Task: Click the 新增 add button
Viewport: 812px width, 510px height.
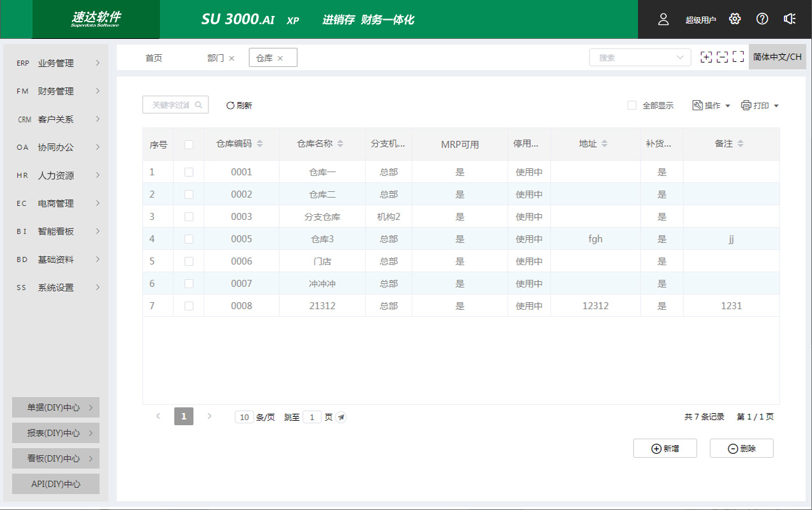Action: click(665, 449)
